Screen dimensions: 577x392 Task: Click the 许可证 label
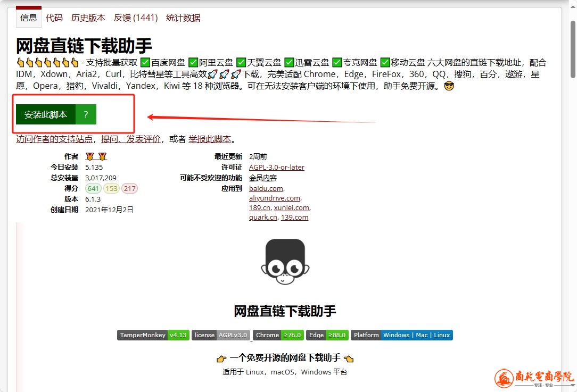point(232,168)
